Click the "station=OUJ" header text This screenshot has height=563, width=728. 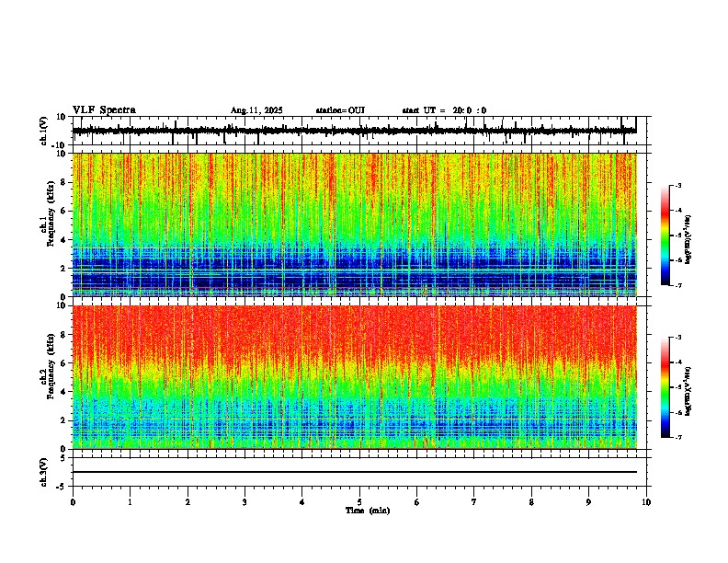tap(340, 110)
